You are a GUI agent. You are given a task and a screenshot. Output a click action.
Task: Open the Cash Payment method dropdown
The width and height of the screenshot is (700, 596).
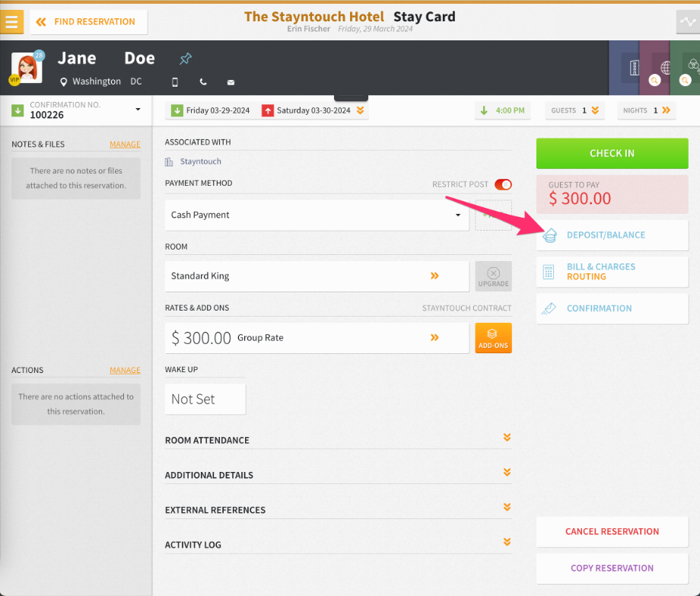click(x=317, y=215)
